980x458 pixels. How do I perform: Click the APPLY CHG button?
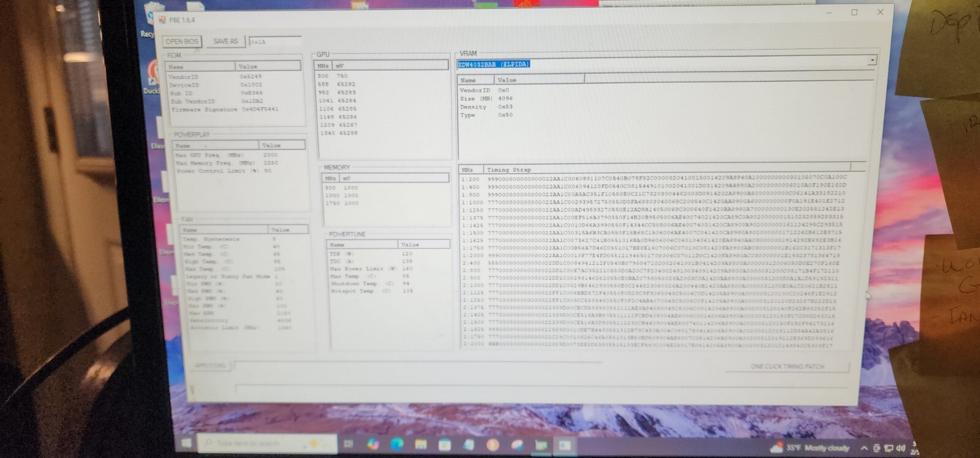[x=209, y=365]
